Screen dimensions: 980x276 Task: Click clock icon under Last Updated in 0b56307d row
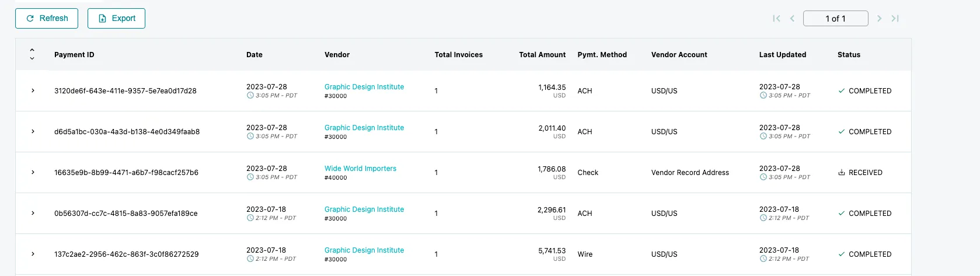coord(763,218)
